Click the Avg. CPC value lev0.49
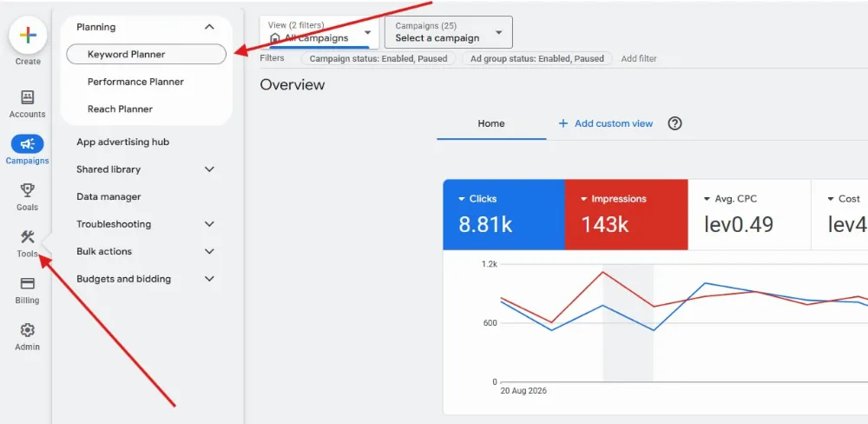The image size is (868, 424). [739, 224]
